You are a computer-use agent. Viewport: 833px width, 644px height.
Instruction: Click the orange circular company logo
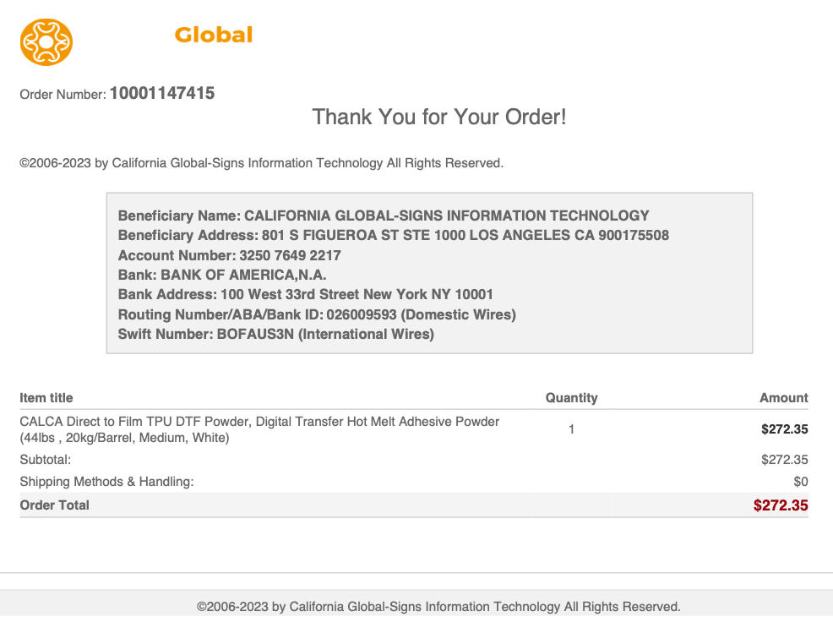point(46,42)
